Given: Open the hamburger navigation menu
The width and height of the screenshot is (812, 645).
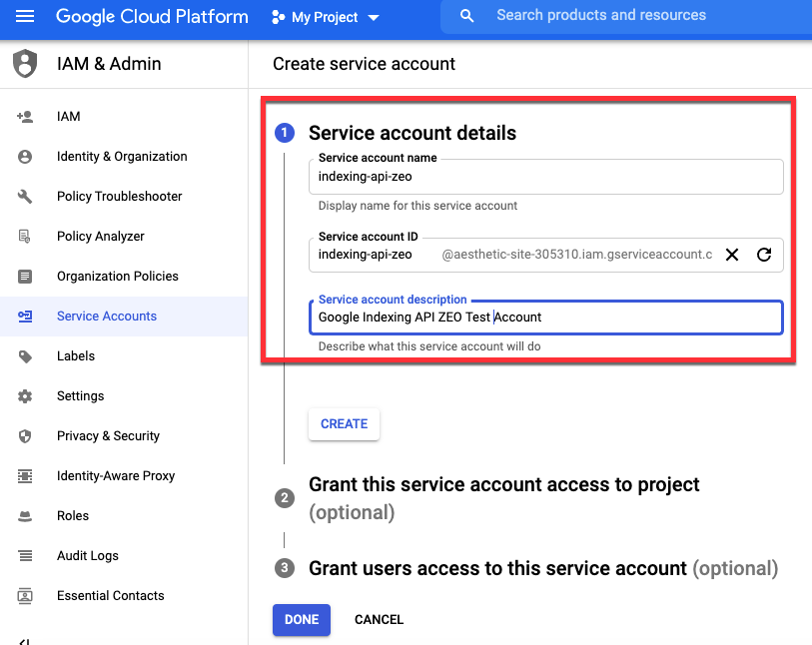Looking at the screenshot, I should click(x=25, y=17).
